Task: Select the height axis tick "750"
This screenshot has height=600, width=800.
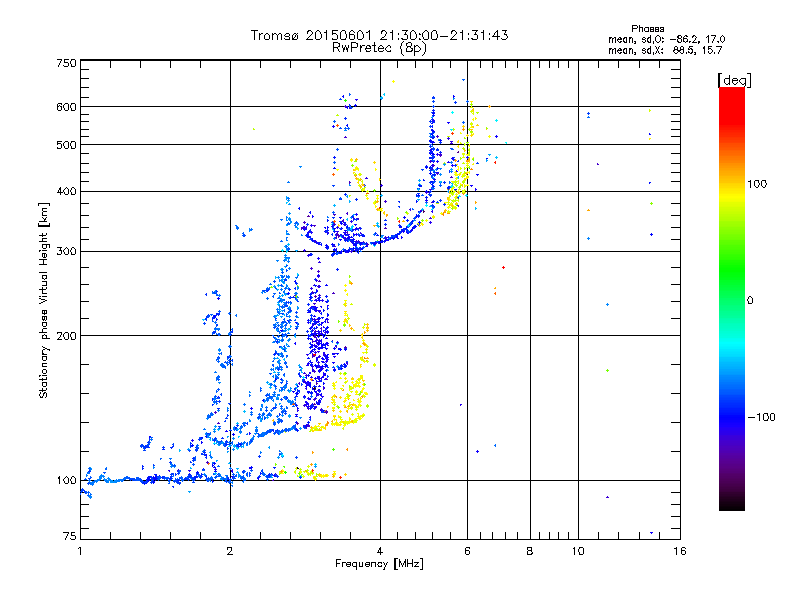Action: (x=66, y=63)
